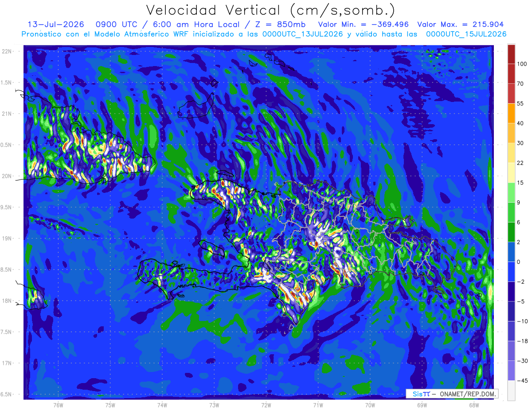Click the "-45" colorbar scale label
The width and height of the screenshot is (532, 411).
point(522,380)
